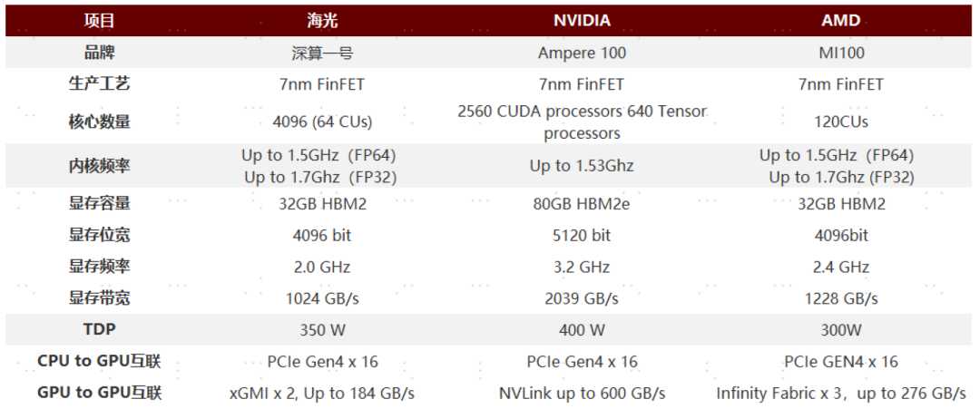
Task: Select the AMD column header
Action: pyautogui.click(x=839, y=20)
